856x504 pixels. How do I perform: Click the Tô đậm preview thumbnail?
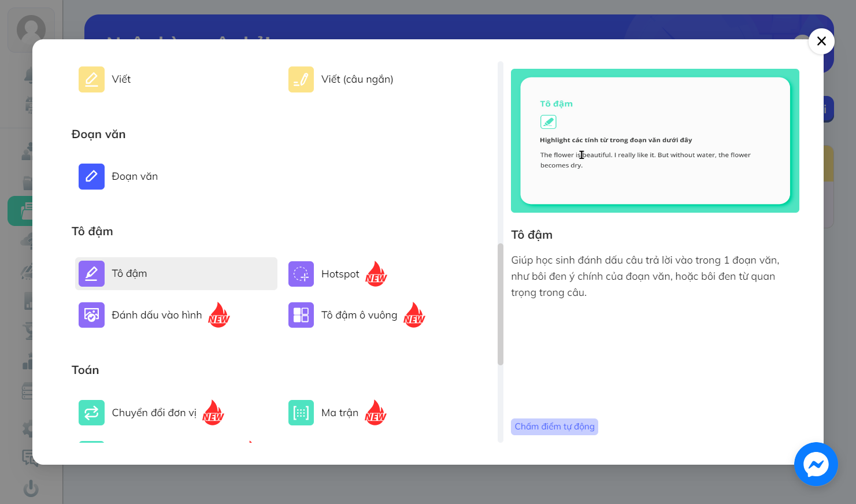pos(655,140)
